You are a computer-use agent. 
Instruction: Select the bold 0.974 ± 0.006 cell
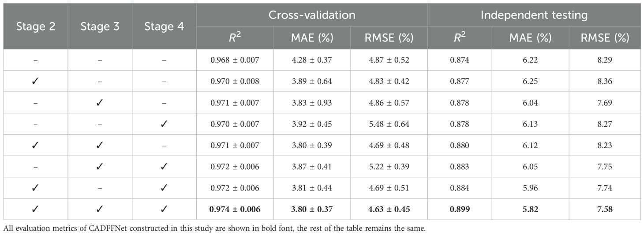[235, 209]
